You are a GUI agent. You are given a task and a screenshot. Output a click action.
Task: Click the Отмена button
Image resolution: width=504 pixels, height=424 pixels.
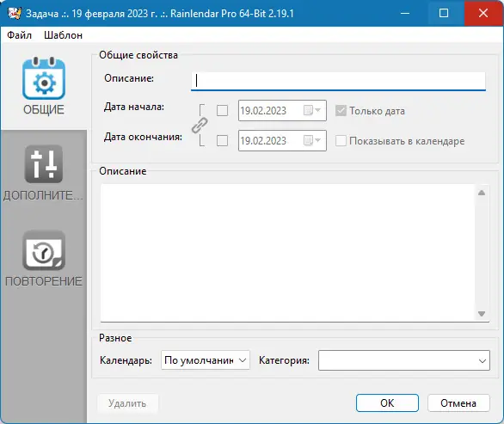(458, 403)
